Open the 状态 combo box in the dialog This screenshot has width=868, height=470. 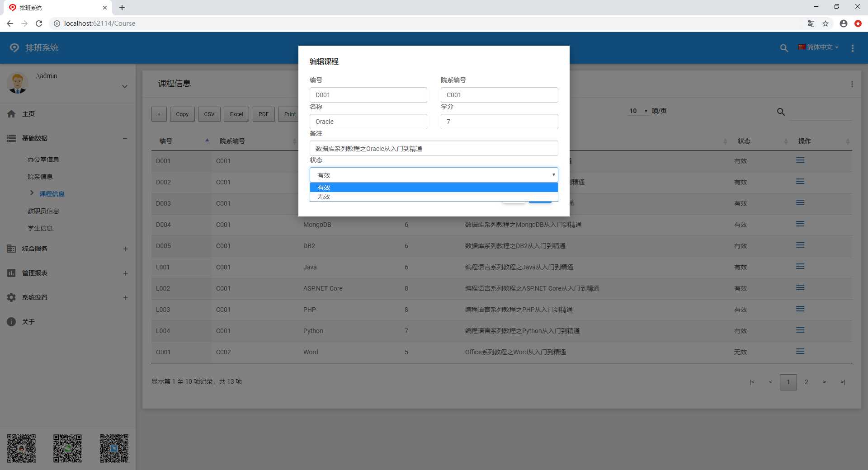[x=434, y=175]
